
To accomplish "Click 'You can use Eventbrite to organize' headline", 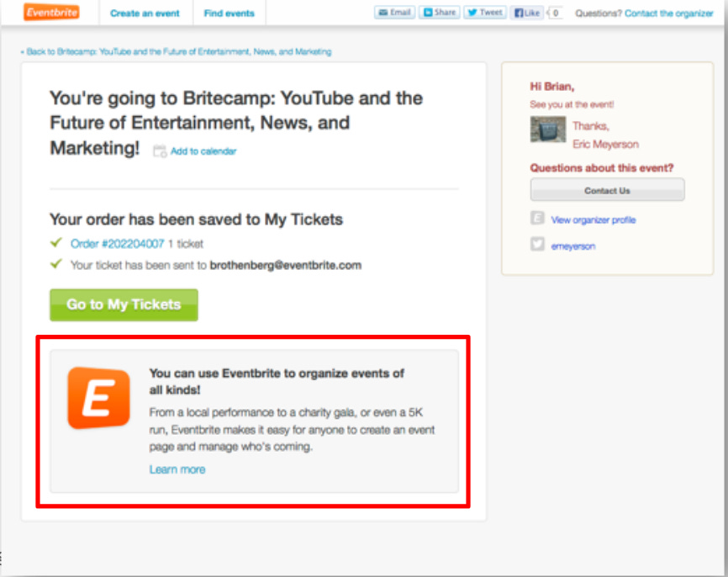I will point(277,381).
